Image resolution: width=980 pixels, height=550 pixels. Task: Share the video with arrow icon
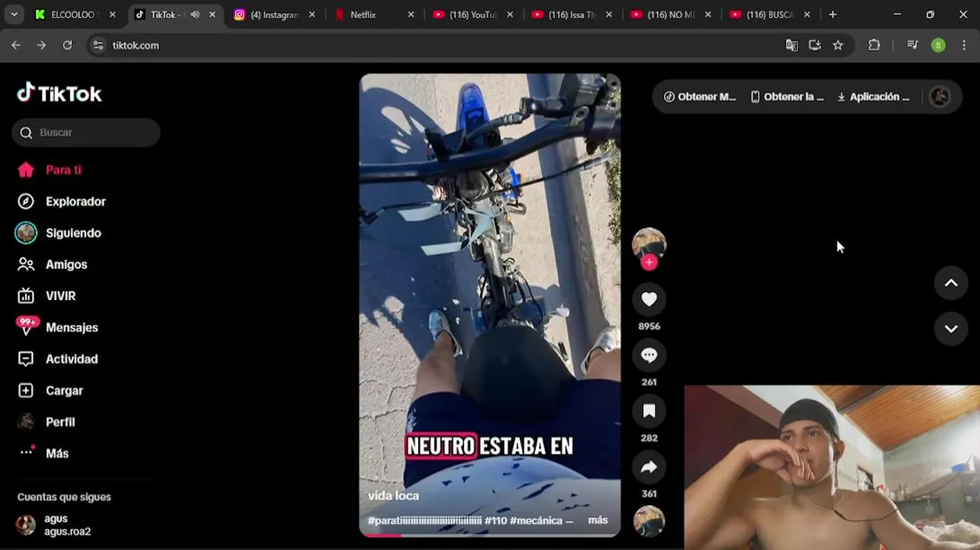coord(649,467)
